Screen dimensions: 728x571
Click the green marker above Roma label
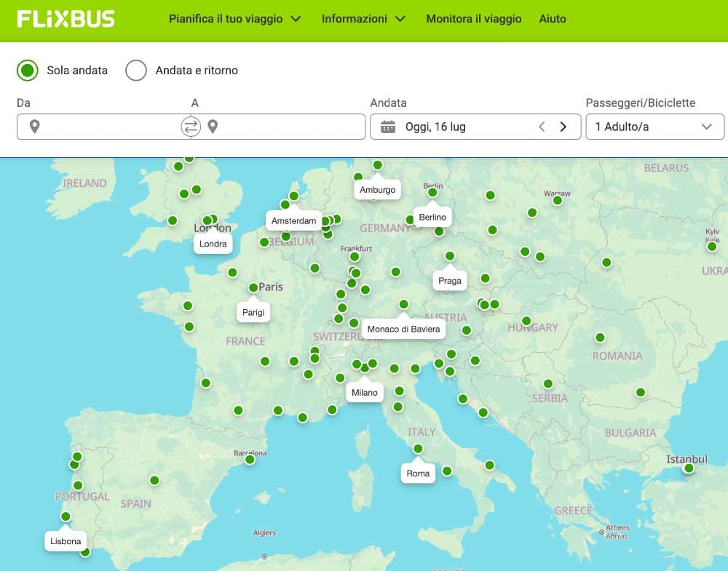tap(418, 449)
